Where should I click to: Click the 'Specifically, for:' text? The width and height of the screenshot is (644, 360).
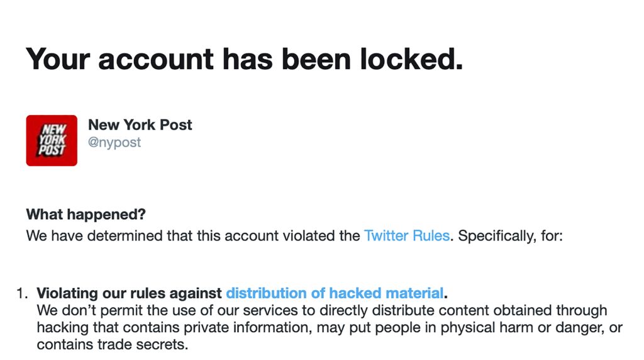[510, 236]
